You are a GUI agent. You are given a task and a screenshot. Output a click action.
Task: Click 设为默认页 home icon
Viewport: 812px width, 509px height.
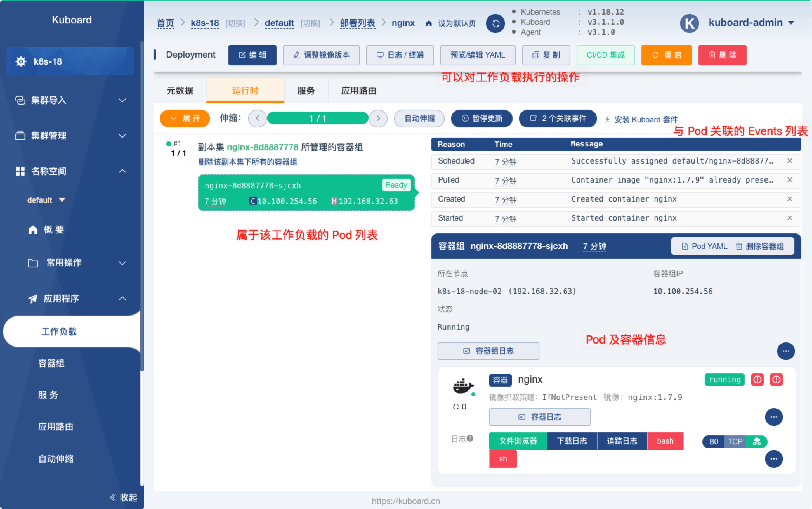pyautogui.click(x=429, y=23)
